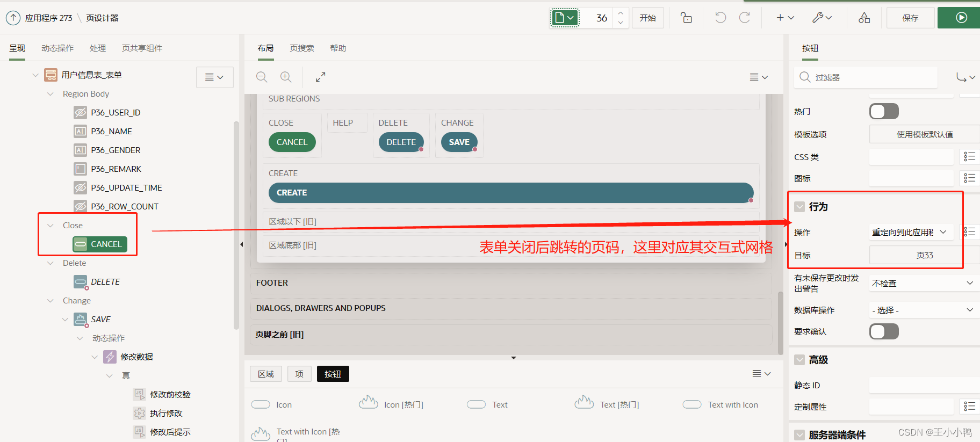Click the CANCEL button in layout
This screenshot has height=442, width=980.
pos(292,142)
